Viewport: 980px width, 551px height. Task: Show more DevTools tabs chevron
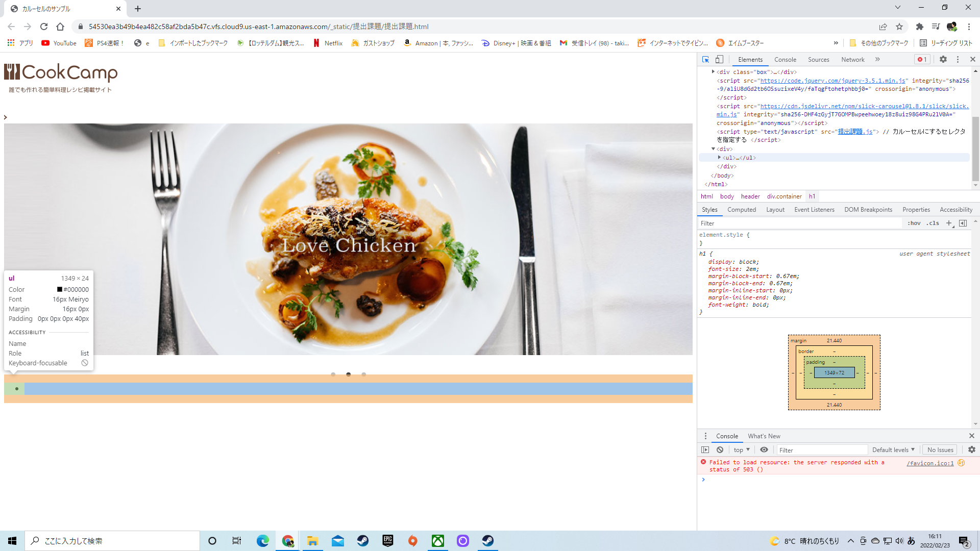877,59
